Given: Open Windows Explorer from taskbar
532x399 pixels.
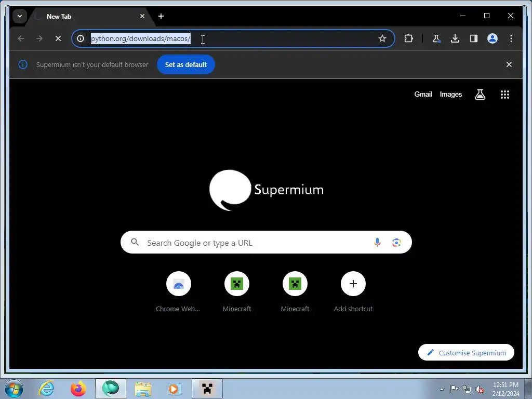Looking at the screenshot, I should (143, 389).
